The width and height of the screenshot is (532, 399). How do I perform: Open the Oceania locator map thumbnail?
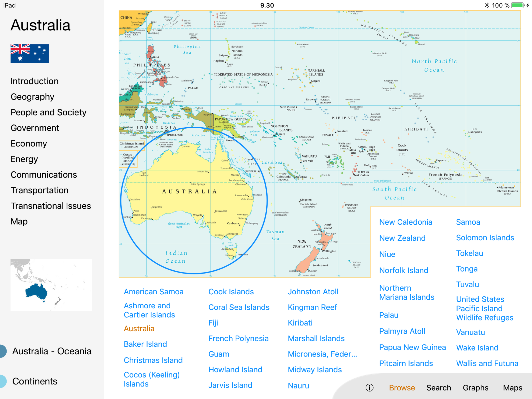(51, 284)
